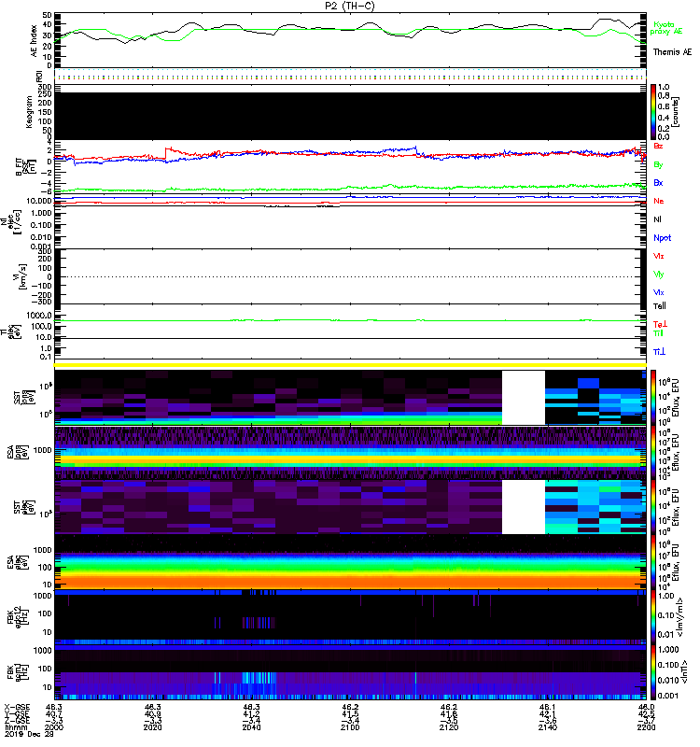Click the 2140 time tick label
This screenshot has width=700, height=747.
tap(548, 727)
